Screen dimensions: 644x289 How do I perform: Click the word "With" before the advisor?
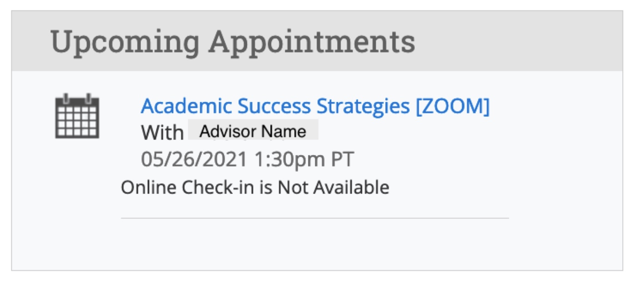tap(162, 133)
